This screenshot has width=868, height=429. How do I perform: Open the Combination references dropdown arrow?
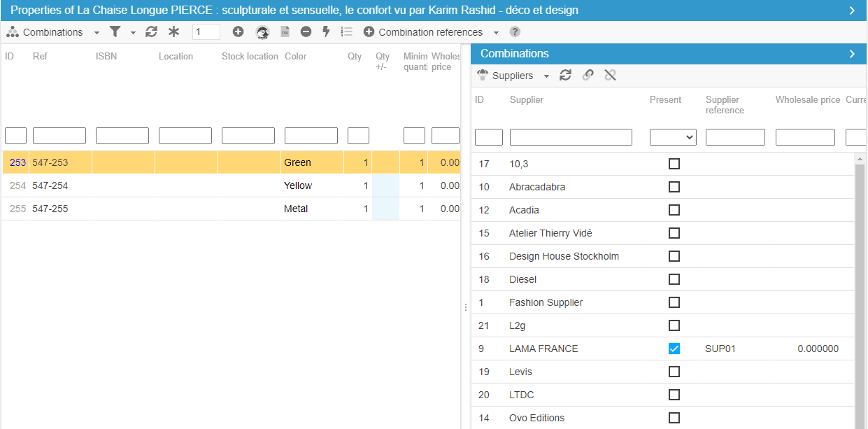coord(496,33)
